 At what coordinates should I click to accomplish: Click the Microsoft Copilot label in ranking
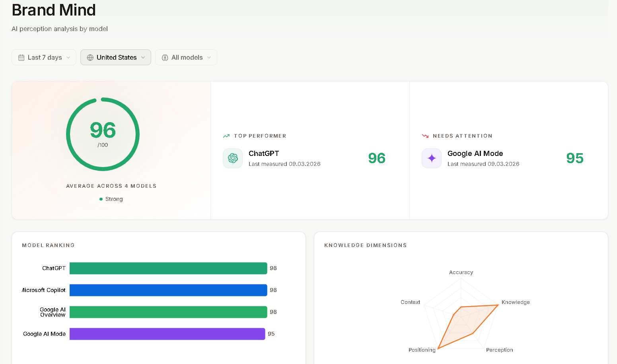[x=44, y=290]
